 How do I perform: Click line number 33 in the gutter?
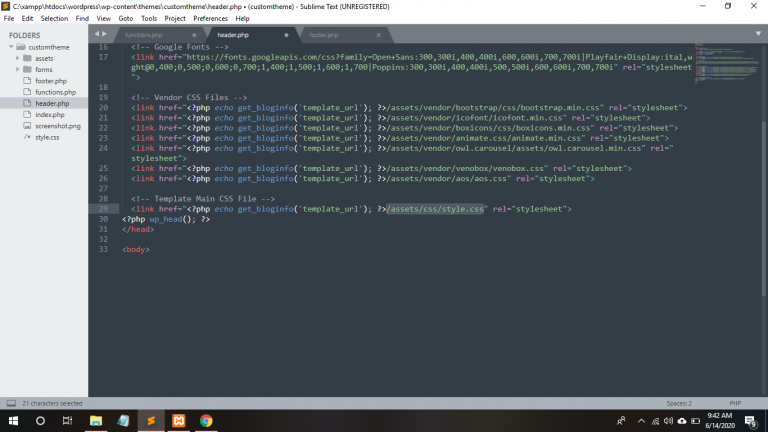[x=103, y=249]
